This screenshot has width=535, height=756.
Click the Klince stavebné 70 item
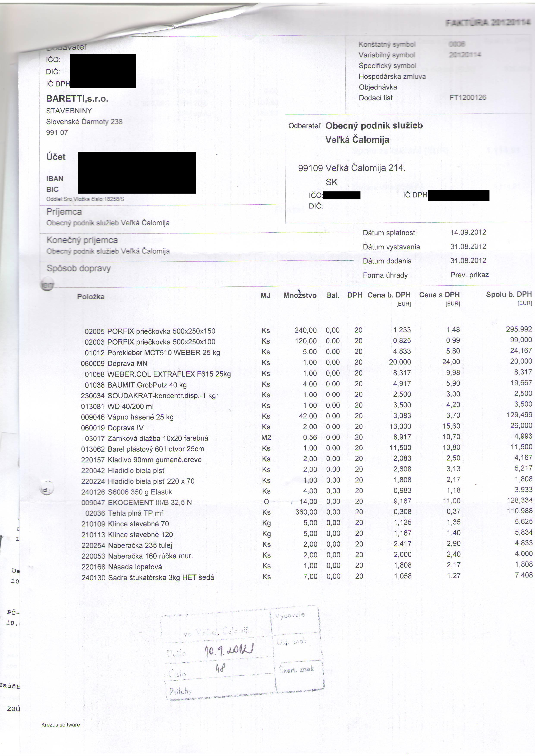pos(125,524)
